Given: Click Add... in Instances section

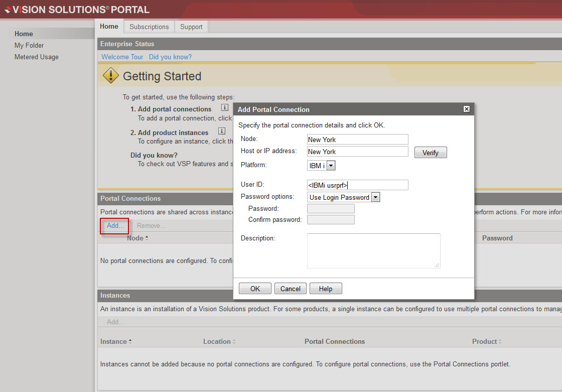Looking at the screenshot, I should (115, 322).
